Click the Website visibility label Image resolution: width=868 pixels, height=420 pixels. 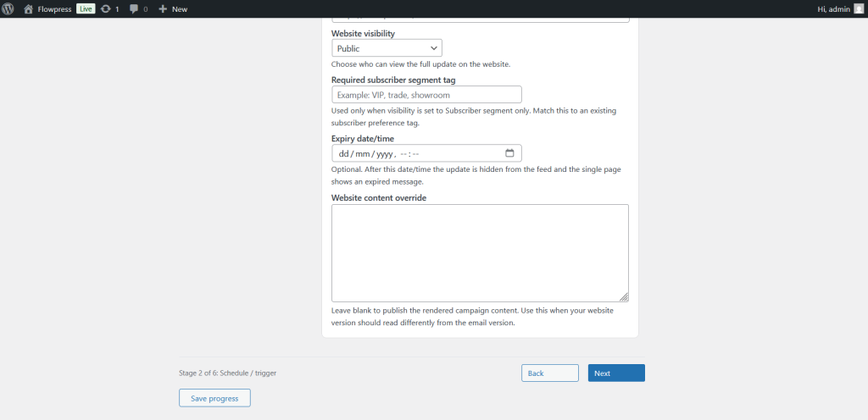pyautogui.click(x=363, y=34)
